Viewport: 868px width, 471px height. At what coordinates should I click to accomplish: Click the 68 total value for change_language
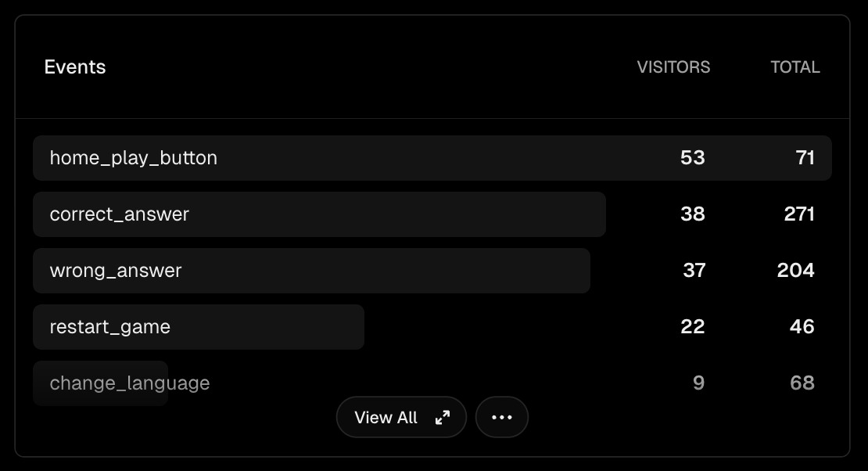(x=802, y=383)
